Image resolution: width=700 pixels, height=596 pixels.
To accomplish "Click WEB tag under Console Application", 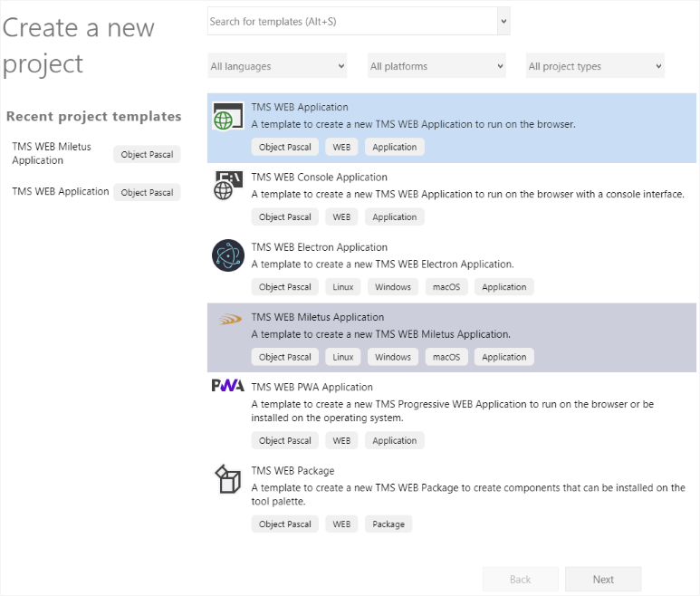I will [341, 217].
